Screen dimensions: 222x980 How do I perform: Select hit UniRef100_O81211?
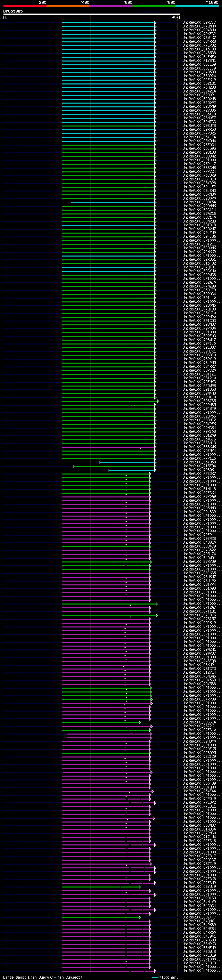tap(199, 244)
